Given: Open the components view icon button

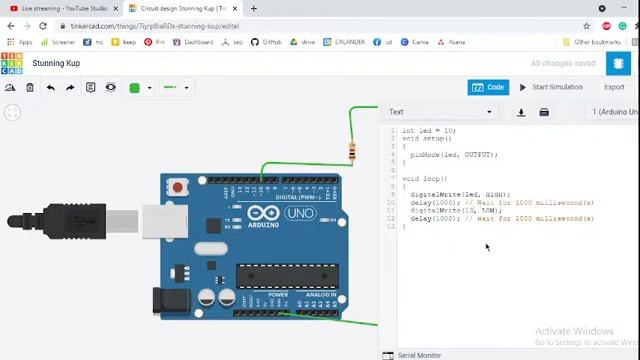Looking at the screenshot, I should [618, 64].
